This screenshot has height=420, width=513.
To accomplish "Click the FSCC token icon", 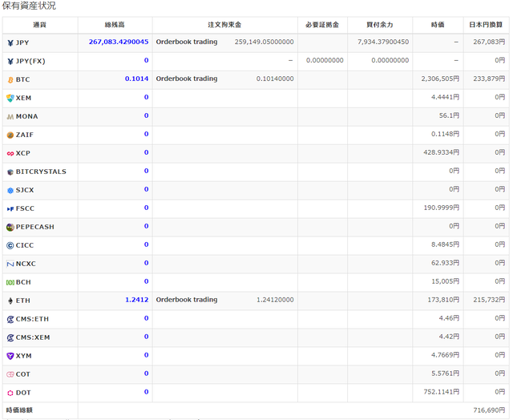I will click(10, 208).
